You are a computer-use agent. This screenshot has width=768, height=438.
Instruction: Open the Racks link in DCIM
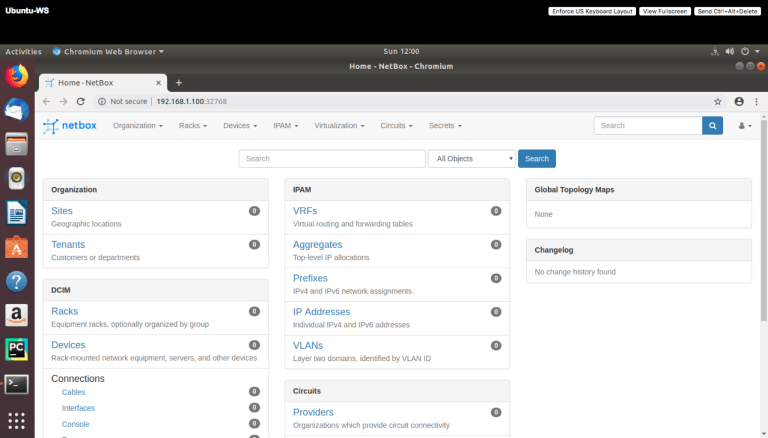(x=65, y=311)
